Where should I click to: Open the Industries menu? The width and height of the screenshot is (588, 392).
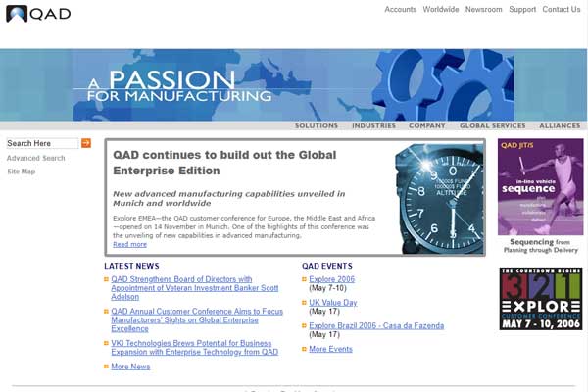point(373,125)
